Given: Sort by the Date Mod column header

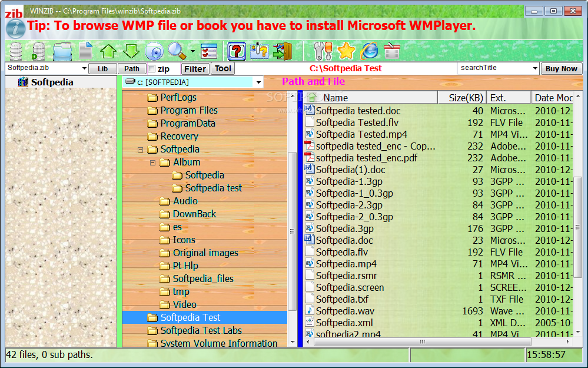Looking at the screenshot, I should pyautogui.click(x=552, y=98).
